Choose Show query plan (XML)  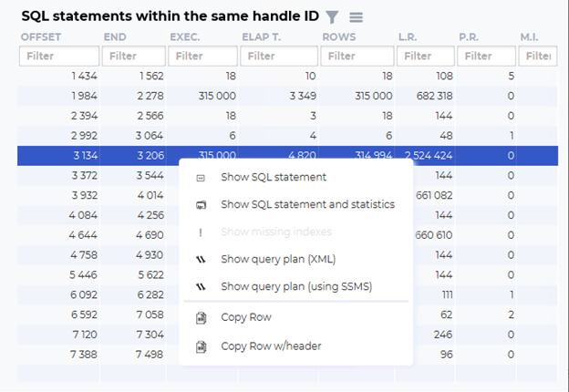pyautogui.click(x=278, y=259)
